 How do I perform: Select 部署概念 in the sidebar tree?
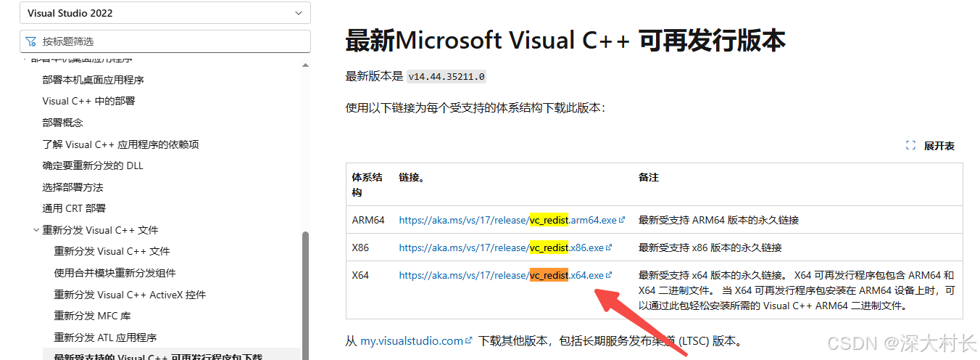(x=62, y=123)
